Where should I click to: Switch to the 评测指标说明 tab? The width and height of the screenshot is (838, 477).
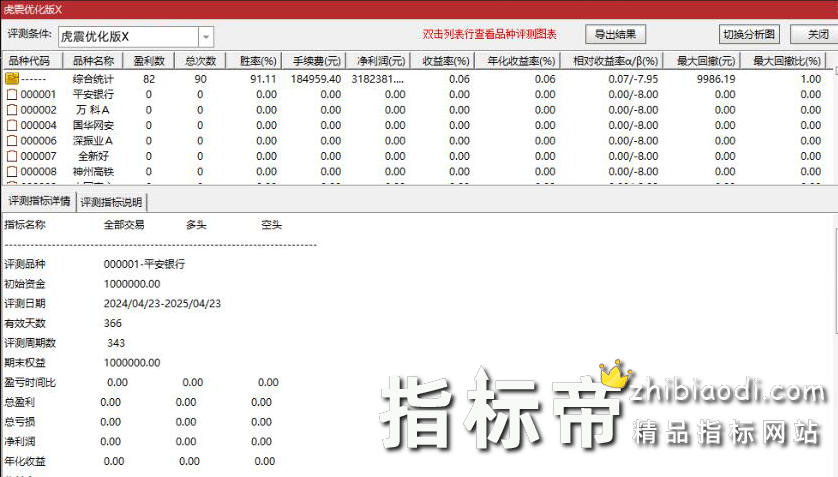click(x=111, y=202)
